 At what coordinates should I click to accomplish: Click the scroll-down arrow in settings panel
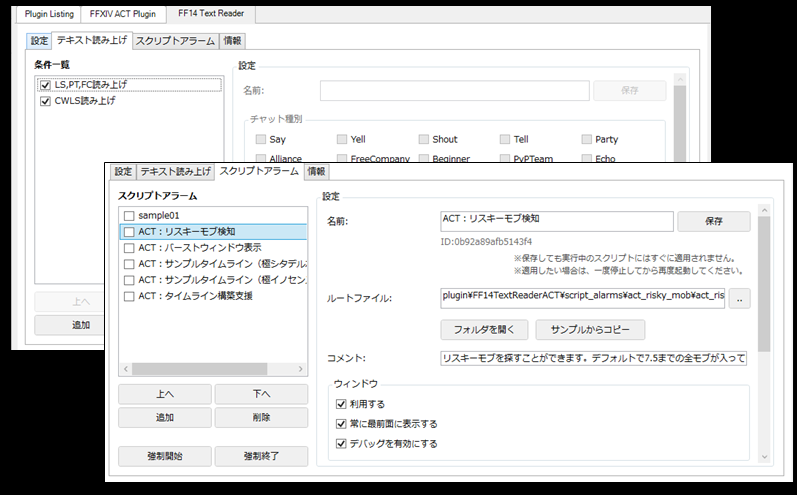pos(764,457)
